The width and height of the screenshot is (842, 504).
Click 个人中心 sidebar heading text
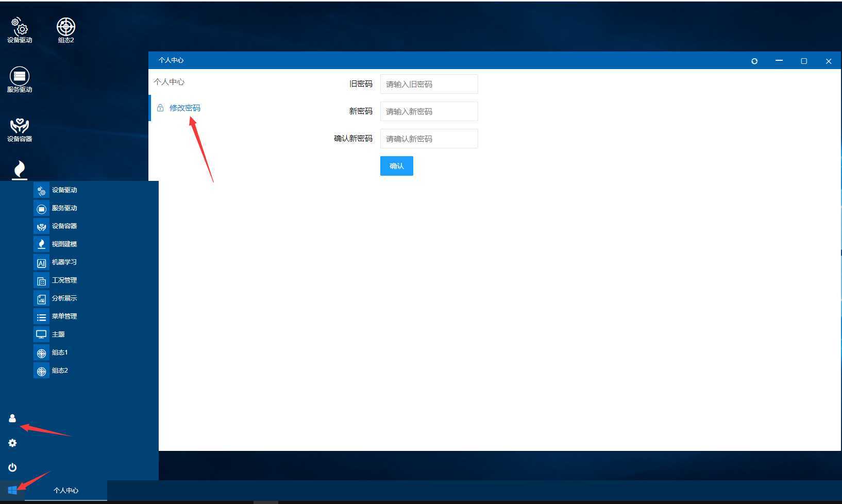(x=169, y=82)
